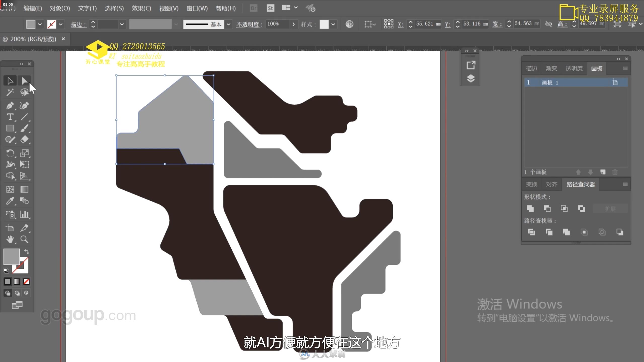The image size is (644, 362).
Task: Toggle constrain width and height proportions
Action: coord(549,24)
